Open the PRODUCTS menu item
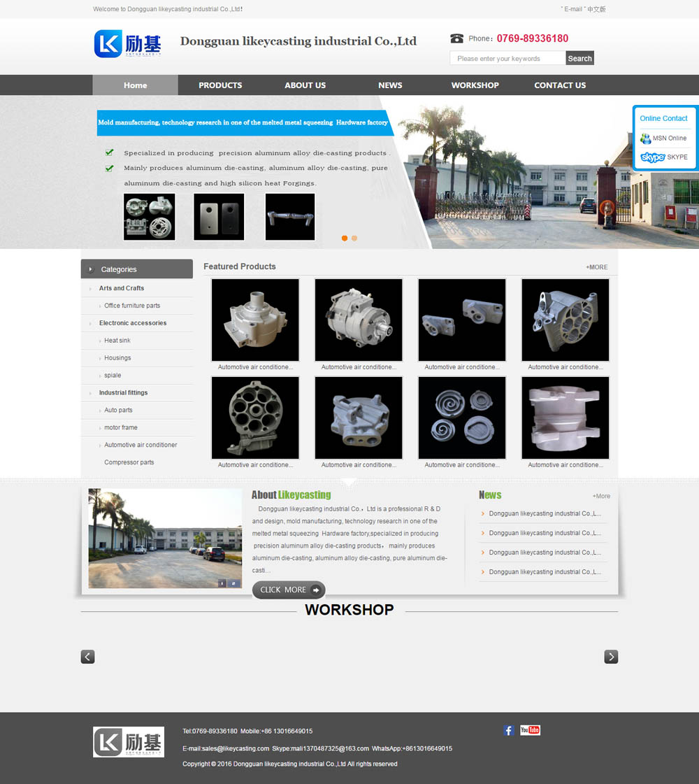The height and width of the screenshot is (784, 699). click(x=220, y=85)
